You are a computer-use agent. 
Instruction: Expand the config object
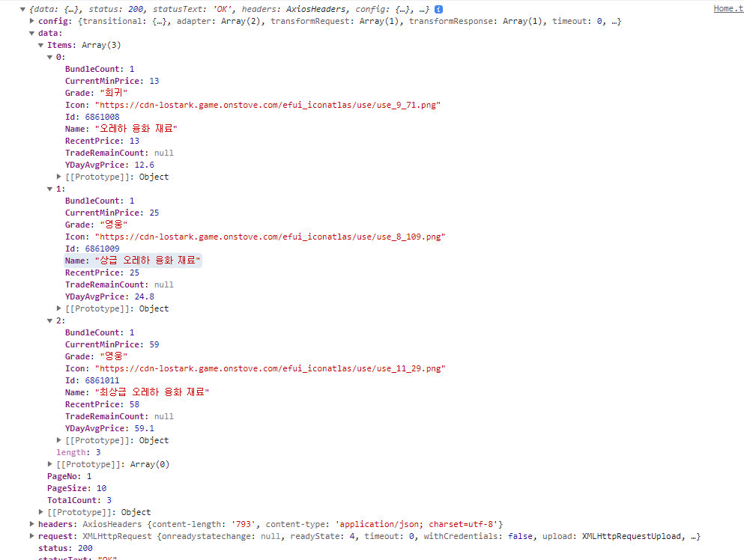click(31, 21)
